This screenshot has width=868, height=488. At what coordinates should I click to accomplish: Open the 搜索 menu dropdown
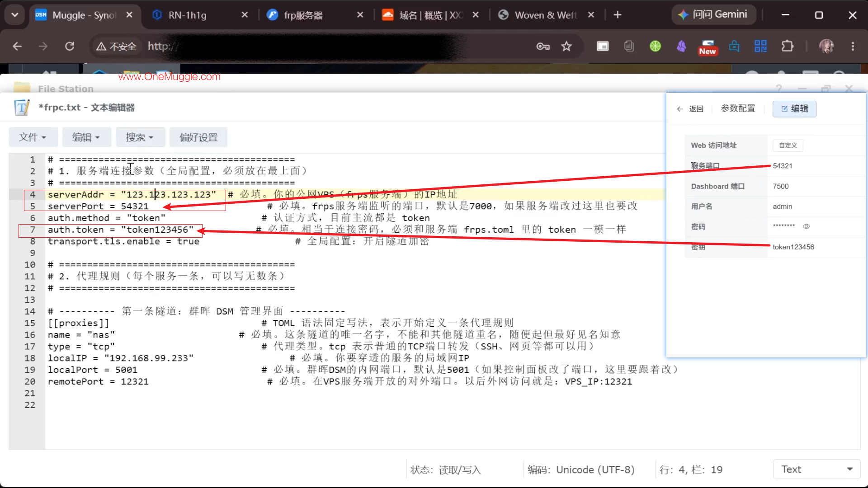(x=140, y=137)
